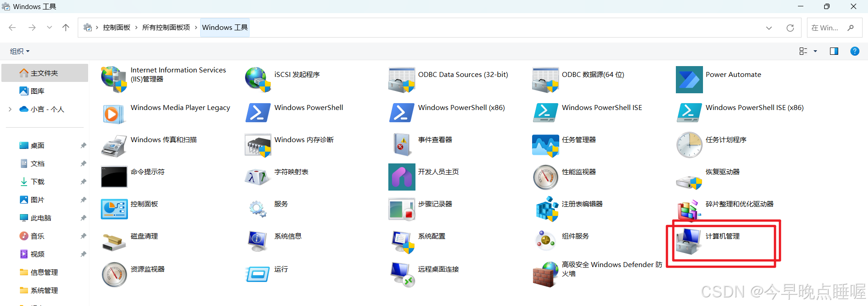Open 性能监视器 gauge icon
Screen dimensions: 868x306
click(545, 177)
